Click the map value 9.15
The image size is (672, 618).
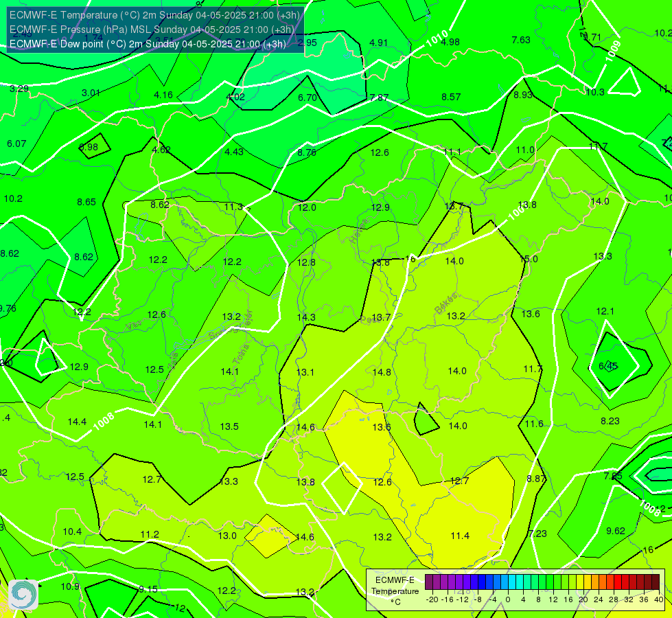[148, 589]
